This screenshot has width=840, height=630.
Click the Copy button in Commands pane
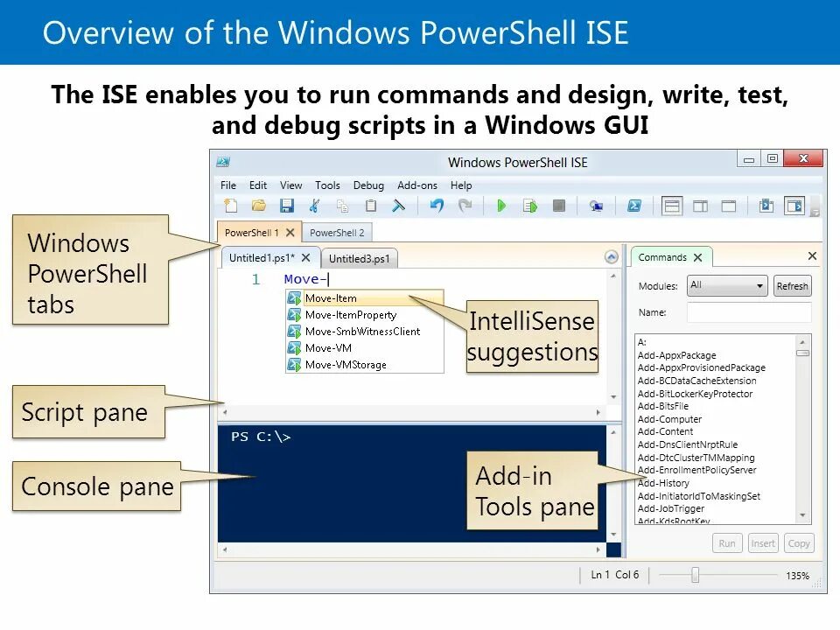pyautogui.click(x=799, y=543)
